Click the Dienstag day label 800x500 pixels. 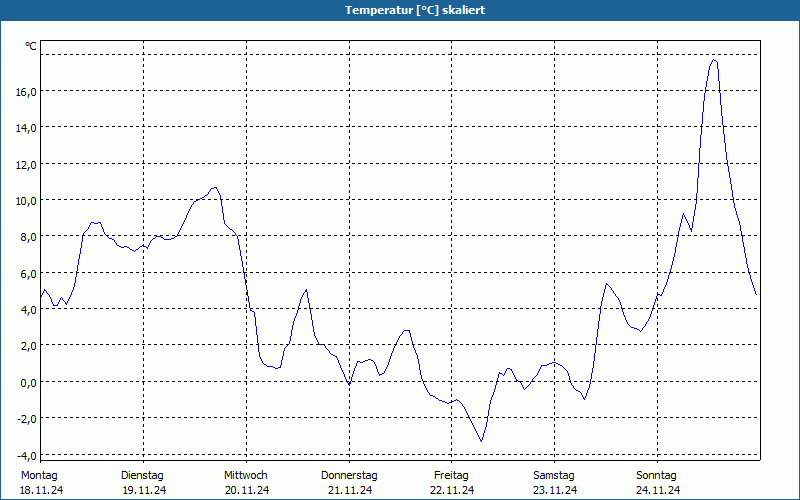pos(142,476)
